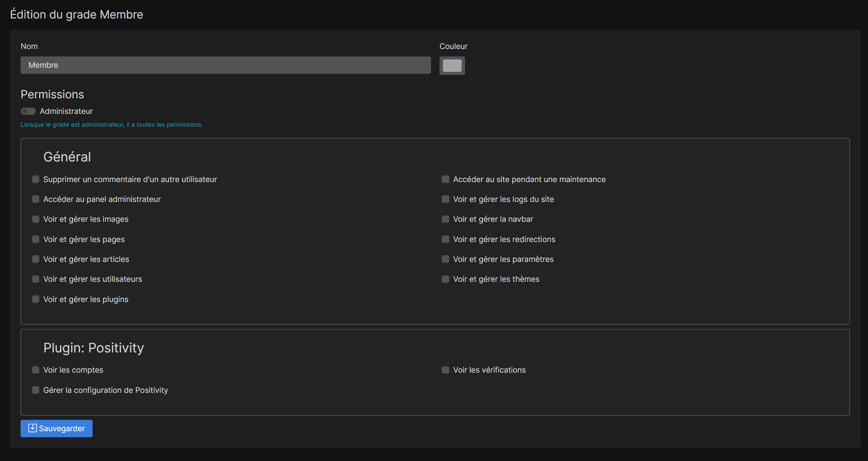
Task: Enable "Accéder au site pendant une maintenance"
Action: [445, 179]
